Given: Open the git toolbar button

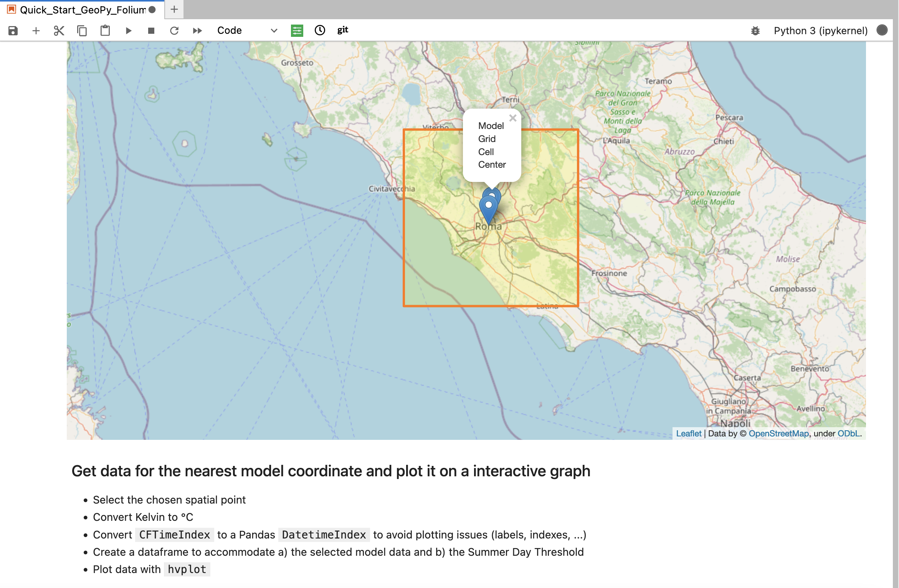Looking at the screenshot, I should coord(343,30).
